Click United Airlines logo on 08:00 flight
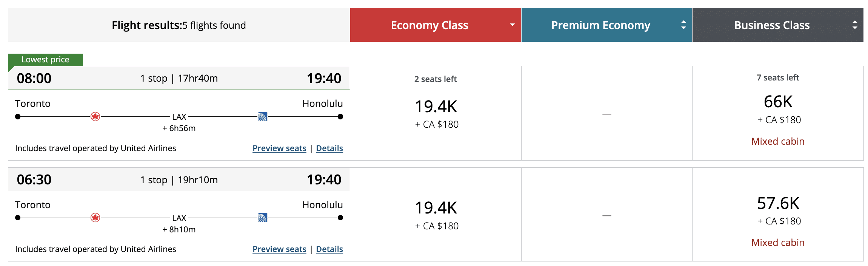Screen dimensions: 868x266 263,116
